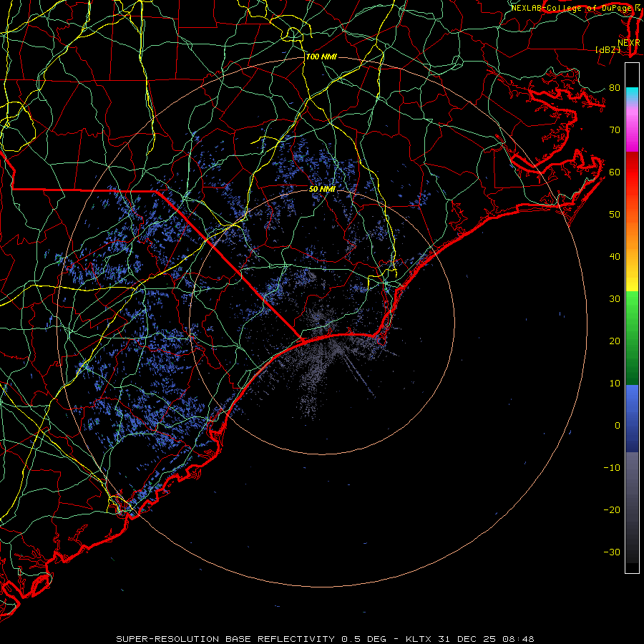Click the -10 dBZ scale label
Image resolution: width=644 pixels, height=644 pixels.
(612, 467)
